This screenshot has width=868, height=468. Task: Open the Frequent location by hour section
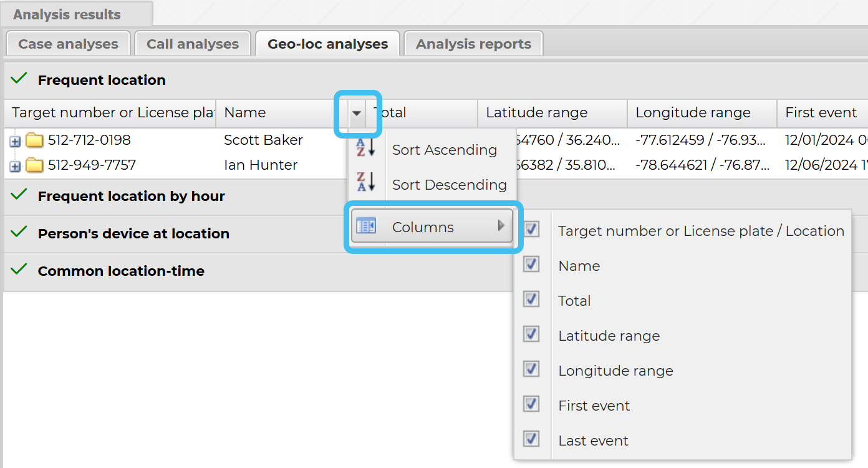[x=131, y=197]
